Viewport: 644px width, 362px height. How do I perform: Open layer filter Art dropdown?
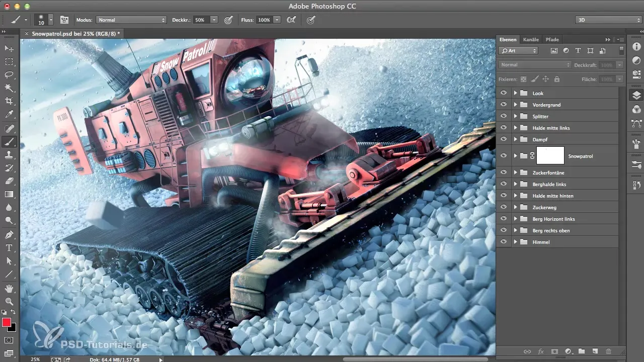point(518,50)
